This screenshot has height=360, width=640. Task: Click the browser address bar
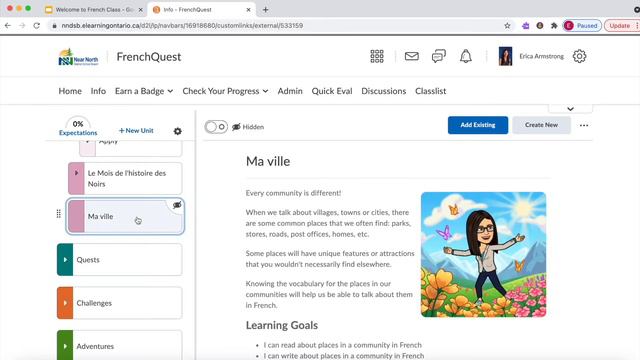(278, 26)
